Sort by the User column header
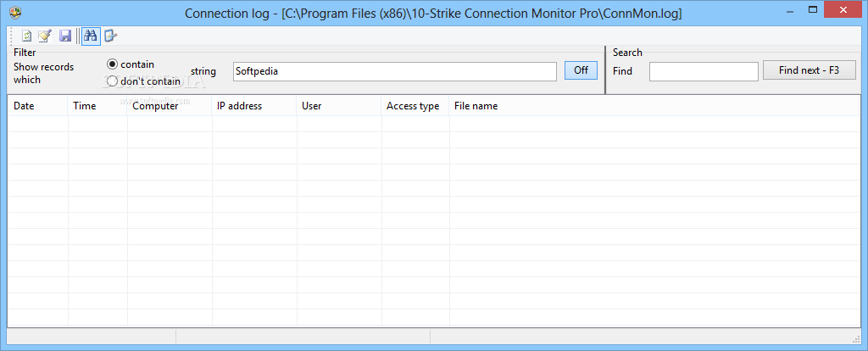The width and height of the screenshot is (868, 351). pos(339,106)
